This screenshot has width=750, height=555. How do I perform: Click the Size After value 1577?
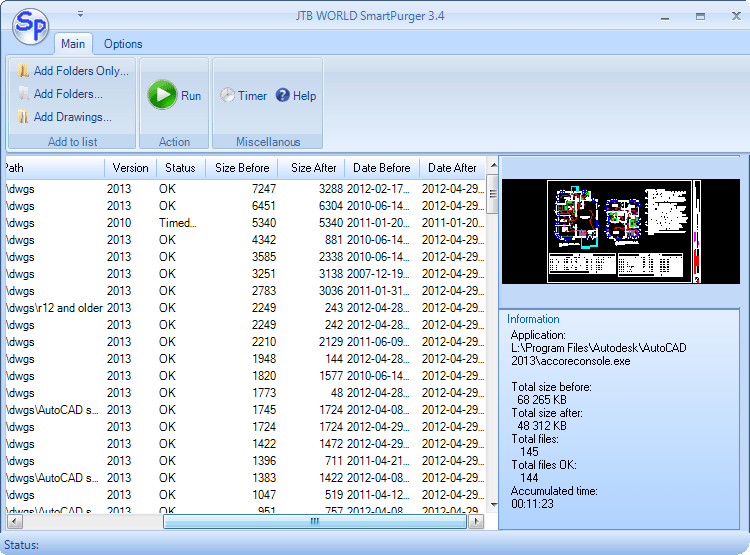331,376
